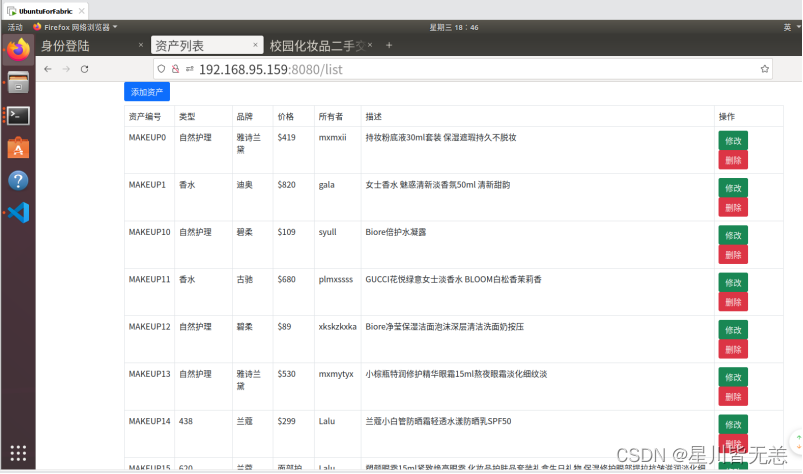
Task: Click 修改 for MAKEUP13
Action: (733, 377)
